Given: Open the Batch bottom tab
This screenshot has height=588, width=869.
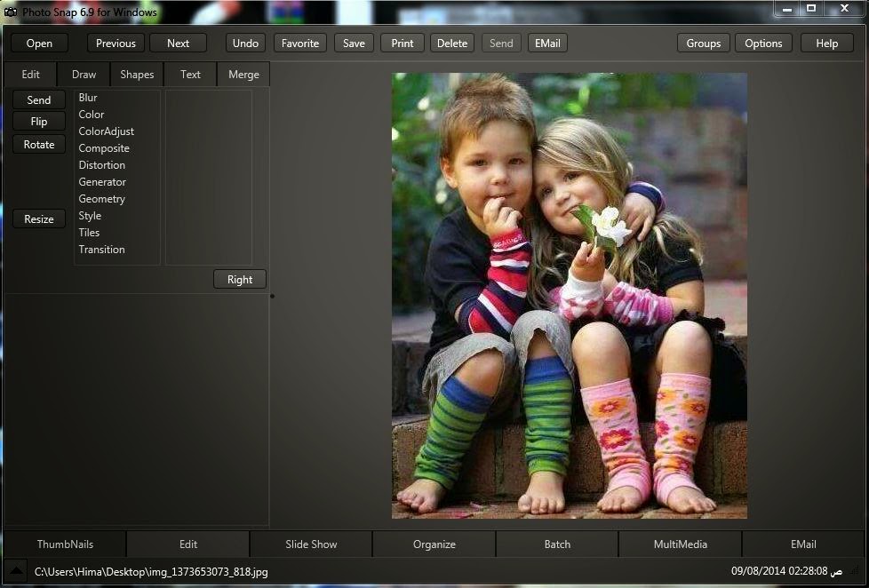Looking at the screenshot, I should coord(557,544).
